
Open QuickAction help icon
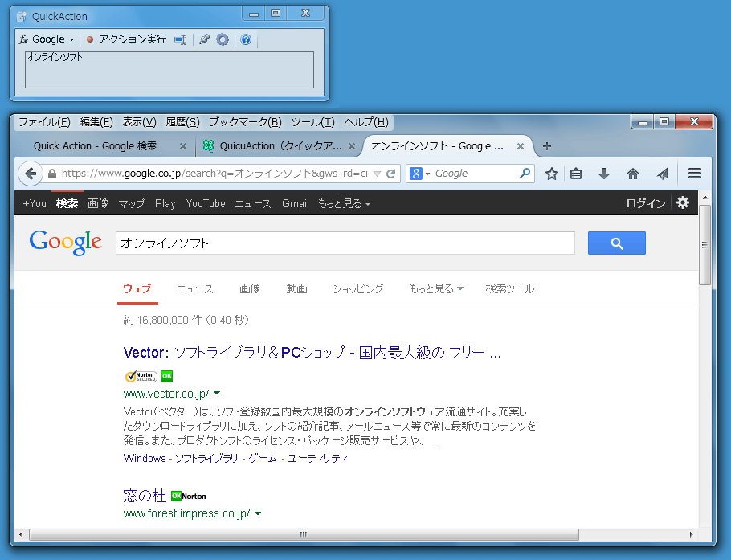pyautogui.click(x=246, y=39)
